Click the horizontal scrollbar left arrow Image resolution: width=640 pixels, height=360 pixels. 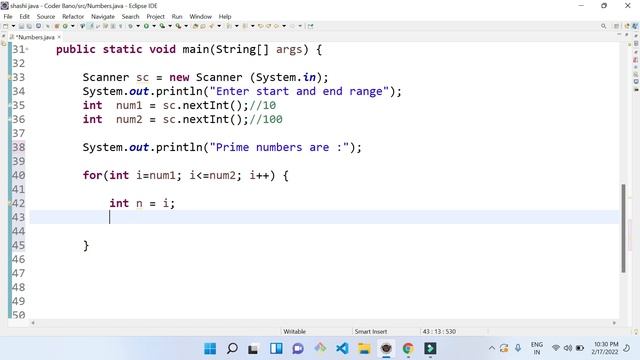tap(33, 323)
